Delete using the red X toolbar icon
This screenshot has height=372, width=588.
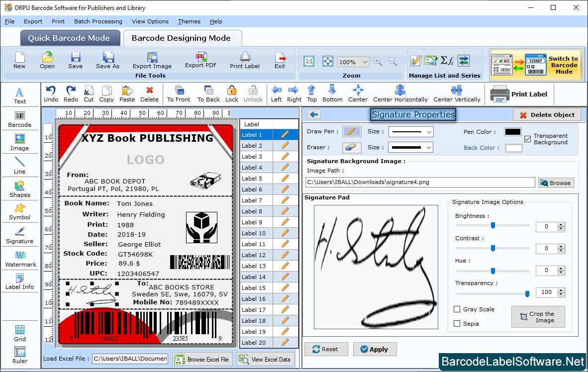(149, 94)
